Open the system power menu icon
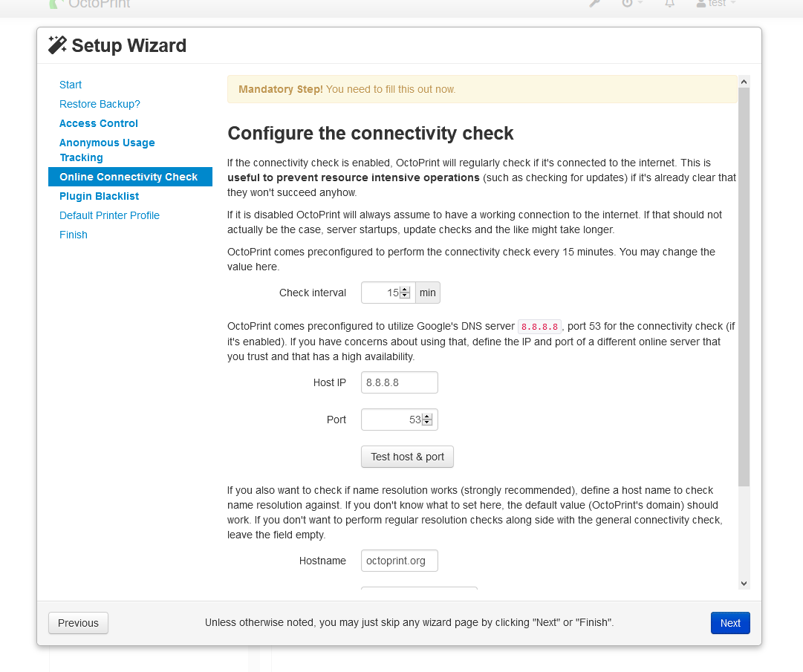 (632, 4)
